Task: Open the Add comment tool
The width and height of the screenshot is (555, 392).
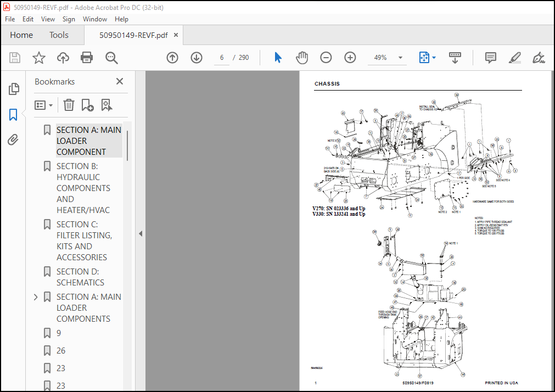Action: [x=491, y=58]
